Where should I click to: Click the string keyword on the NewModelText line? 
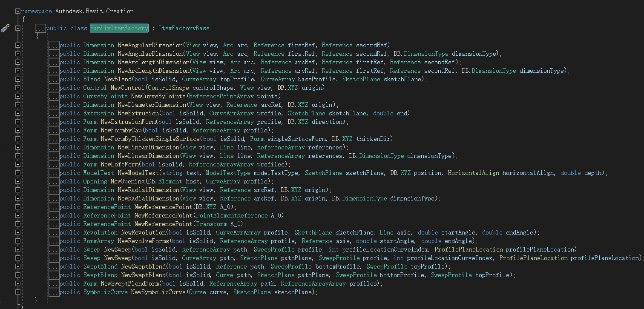tap(173, 173)
